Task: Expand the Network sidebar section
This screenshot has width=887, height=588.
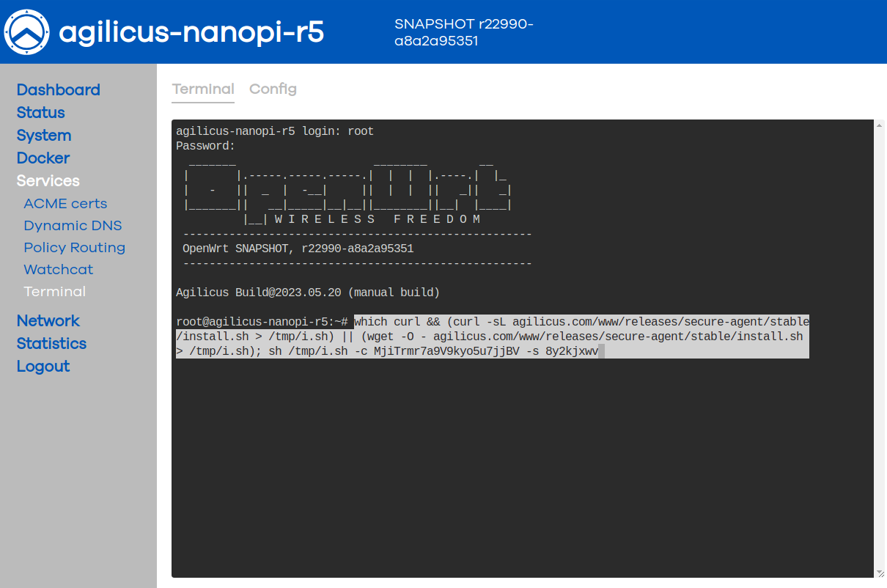Action: [x=48, y=320]
